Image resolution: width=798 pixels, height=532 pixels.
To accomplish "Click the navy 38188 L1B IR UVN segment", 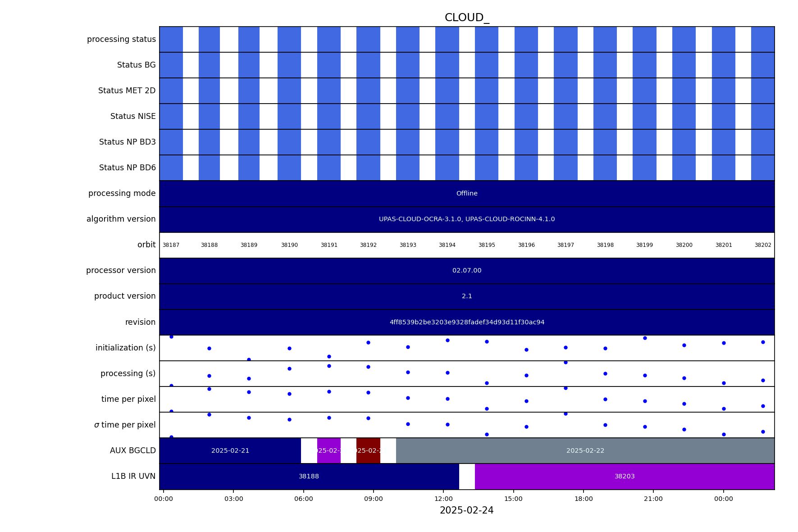I will pos(309,477).
